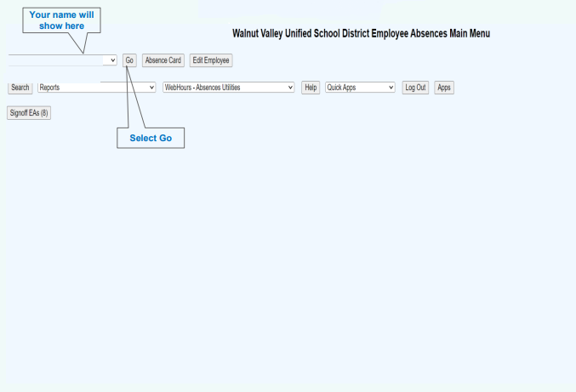Expand the Reports dropdown arrow
This screenshot has height=392, width=576.
(152, 88)
